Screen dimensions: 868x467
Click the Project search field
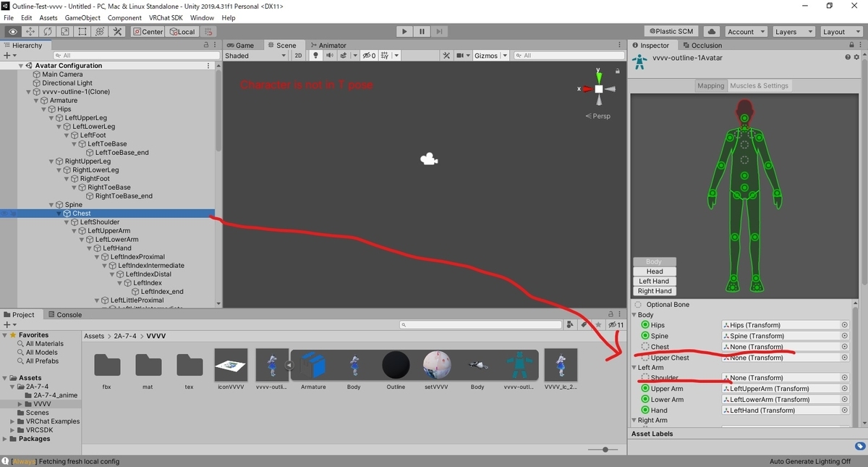pyautogui.click(x=481, y=325)
